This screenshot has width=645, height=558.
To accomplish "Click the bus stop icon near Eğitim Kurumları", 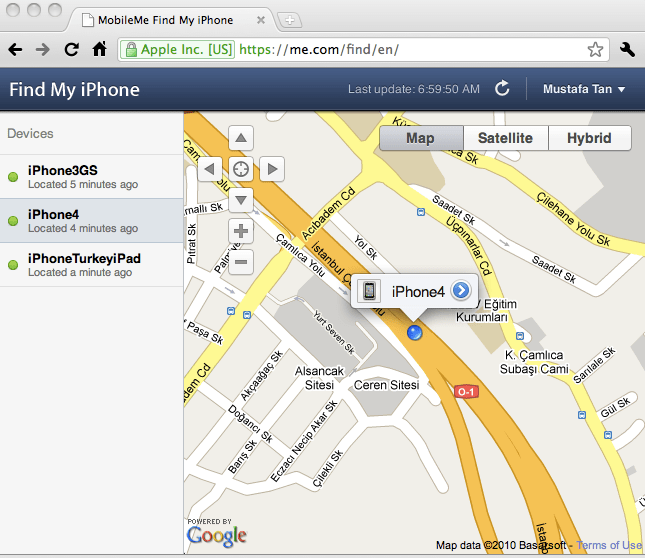I will (520, 336).
